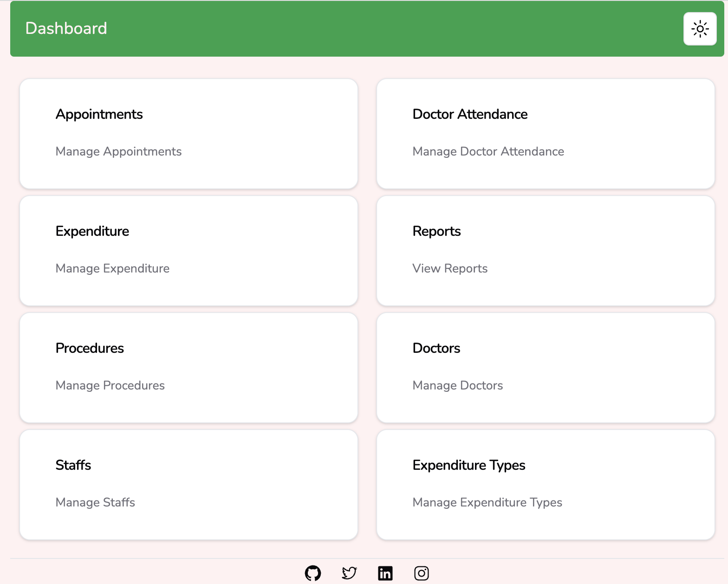This screenshot has height=584, width=728.
Task: Open the Procedures card
Action: 188,368
